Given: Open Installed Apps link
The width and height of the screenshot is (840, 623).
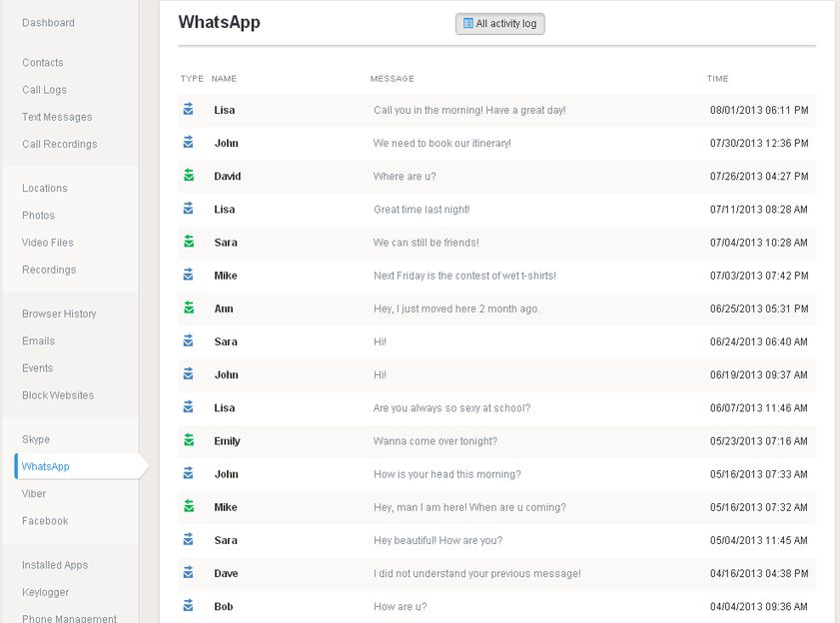Looking at the screenshot, I should click(x=55, y=565).
